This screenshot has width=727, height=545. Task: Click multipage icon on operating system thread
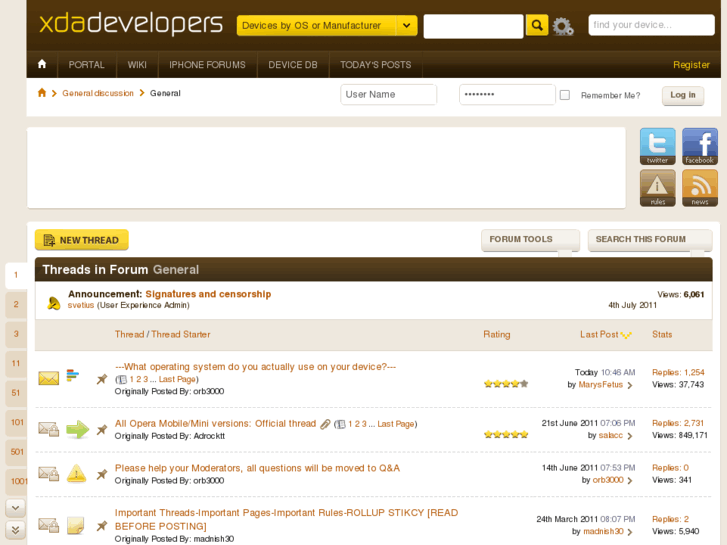pos(121,379)
